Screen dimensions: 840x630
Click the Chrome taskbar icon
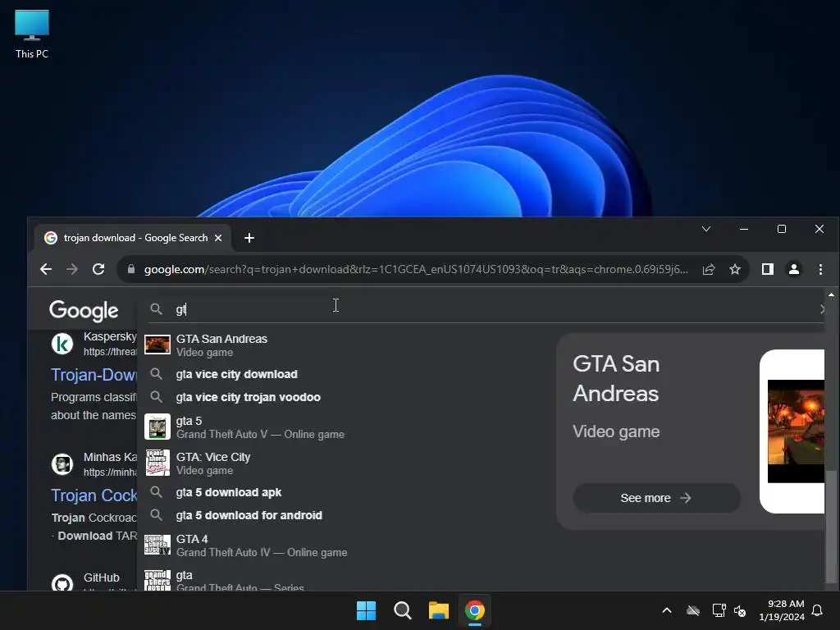[x=475, y=610]
